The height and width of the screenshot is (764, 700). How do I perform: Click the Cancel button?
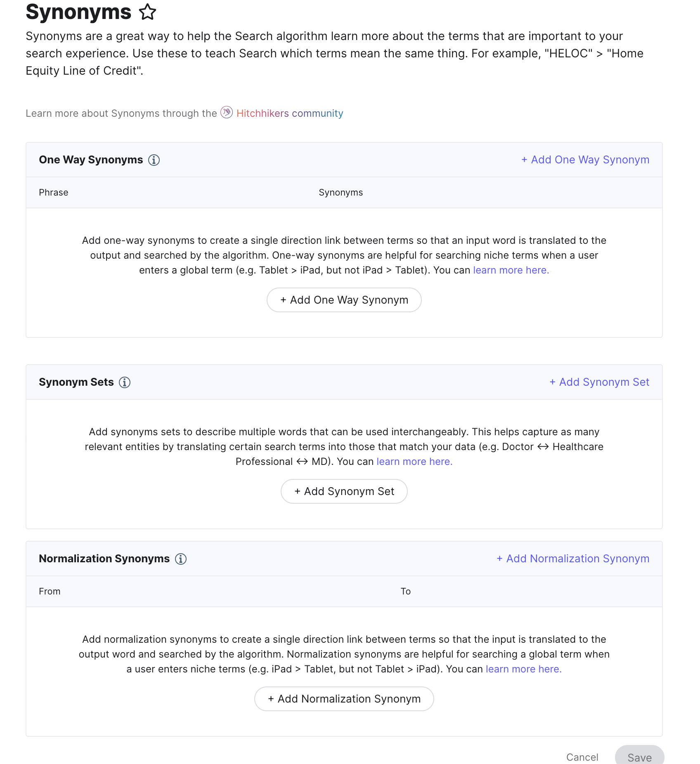click(582, 757)
